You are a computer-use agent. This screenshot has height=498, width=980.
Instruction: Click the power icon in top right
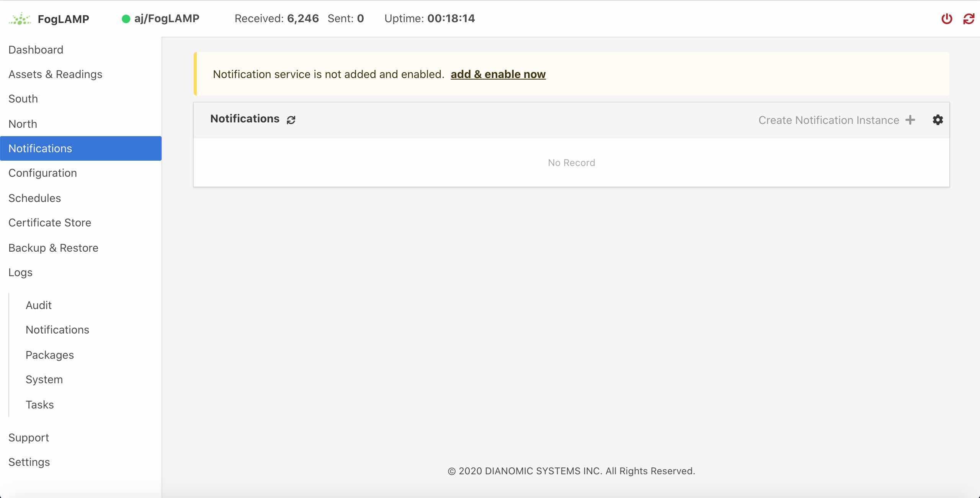947,18
